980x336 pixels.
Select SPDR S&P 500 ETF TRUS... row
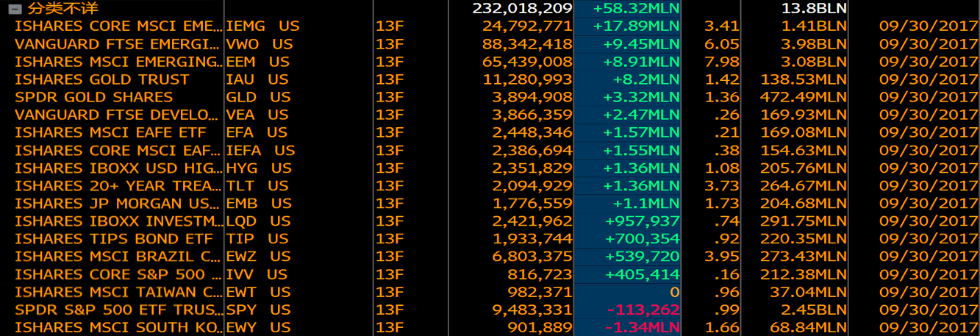pyautogui.click(x=490, y=309)
